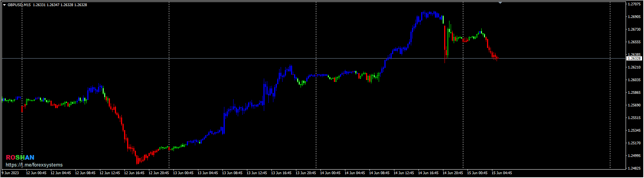This screenshot has height=178, width=644.
Task: Open the t.me/forexsystems link
Action: pyautogui.click(x=34, y=165)
